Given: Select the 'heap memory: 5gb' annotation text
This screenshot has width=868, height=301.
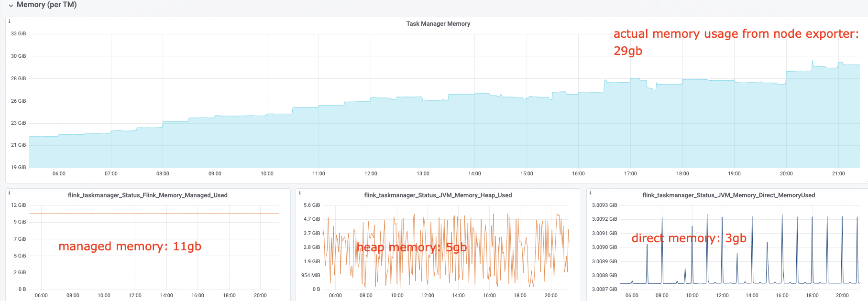Looking at the screenshot, I should coord(411,247).
